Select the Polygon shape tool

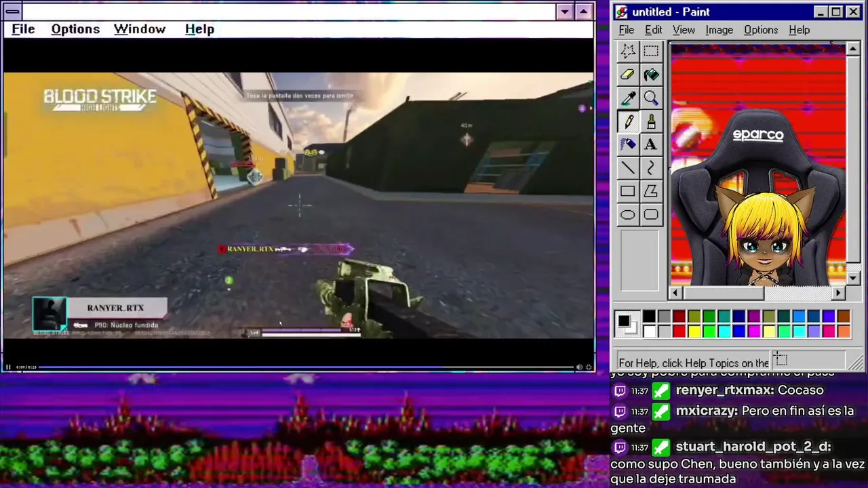tap(651, 191)
